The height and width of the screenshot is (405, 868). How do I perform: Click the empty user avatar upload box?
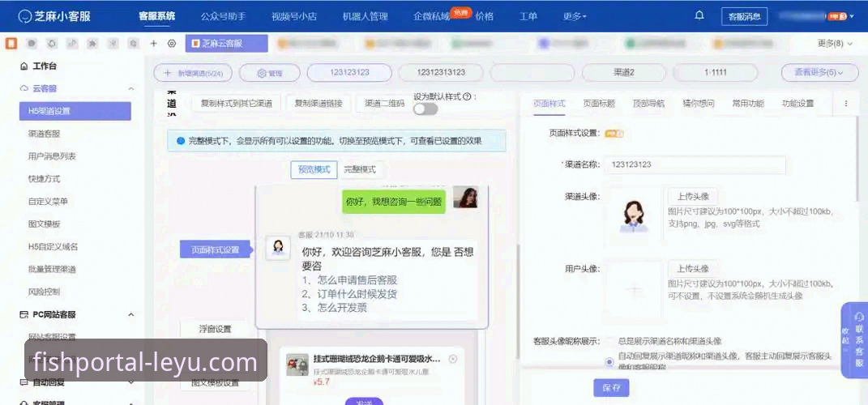click(633, 291)
